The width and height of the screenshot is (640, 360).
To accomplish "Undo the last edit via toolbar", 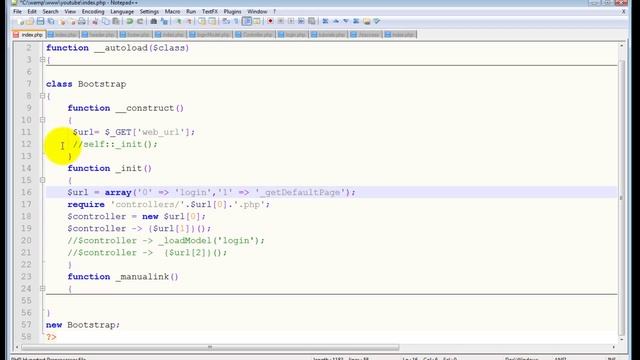I will (129, 21).
